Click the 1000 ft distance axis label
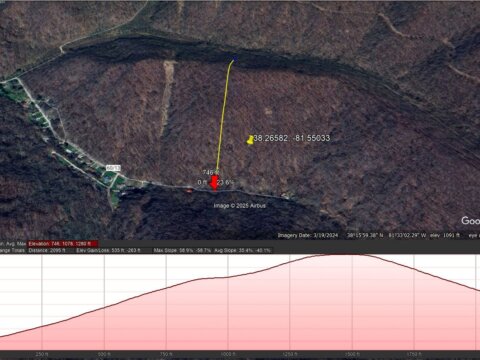This screenshot has width=480, height=360. [228, 354]
